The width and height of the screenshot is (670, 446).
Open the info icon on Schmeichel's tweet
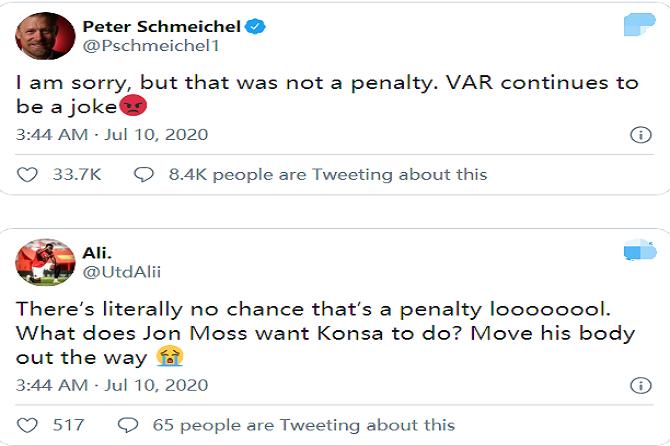(640, 135)
